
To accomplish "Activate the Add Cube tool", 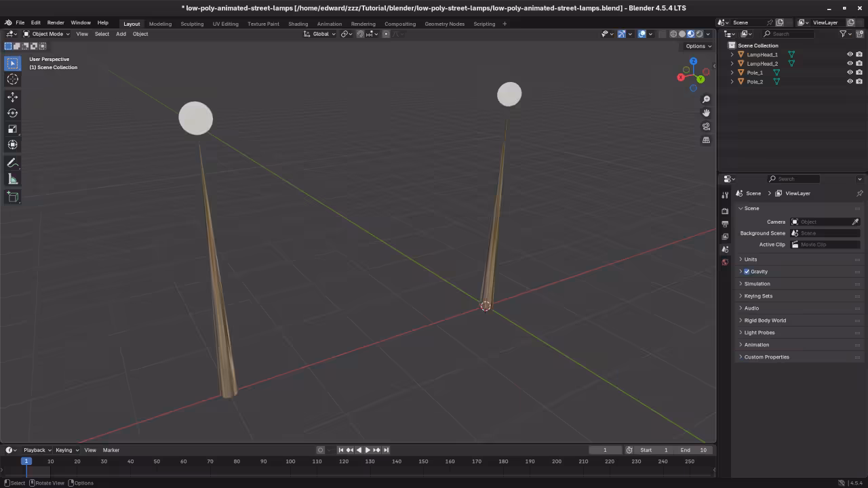I will click(x=12, y=197).
